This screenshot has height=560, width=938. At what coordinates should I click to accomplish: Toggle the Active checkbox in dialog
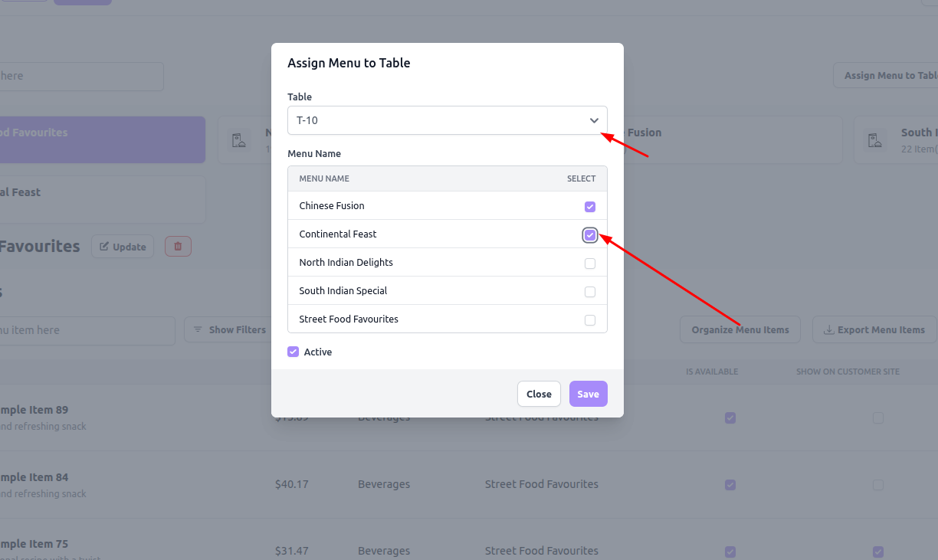tap(293, 352)
